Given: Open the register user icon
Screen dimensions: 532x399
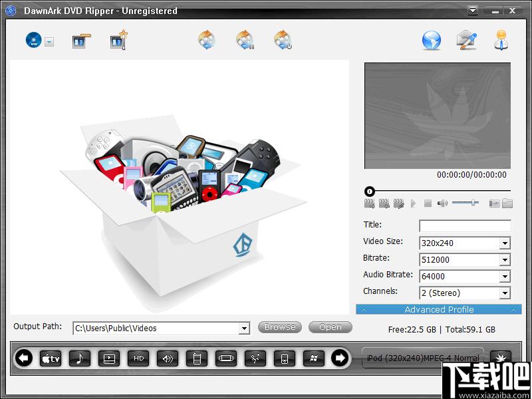Looking at the screenshot, I should click(x=501, y=40).
